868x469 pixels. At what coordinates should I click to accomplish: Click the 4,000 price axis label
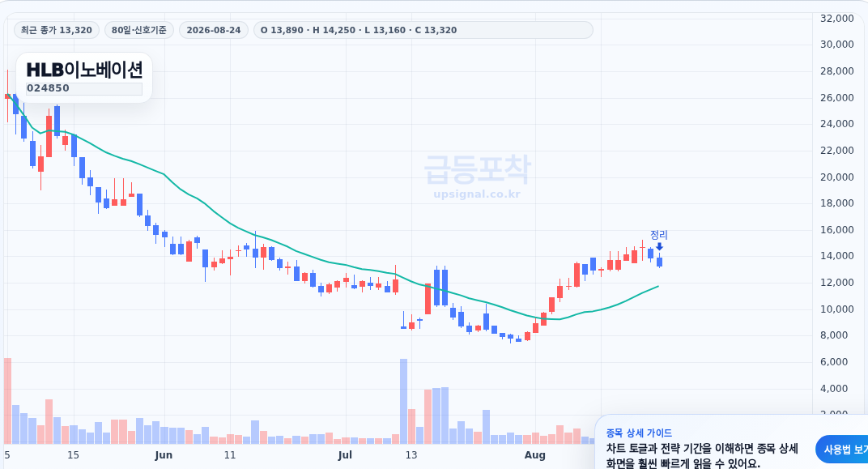point(834,388)
